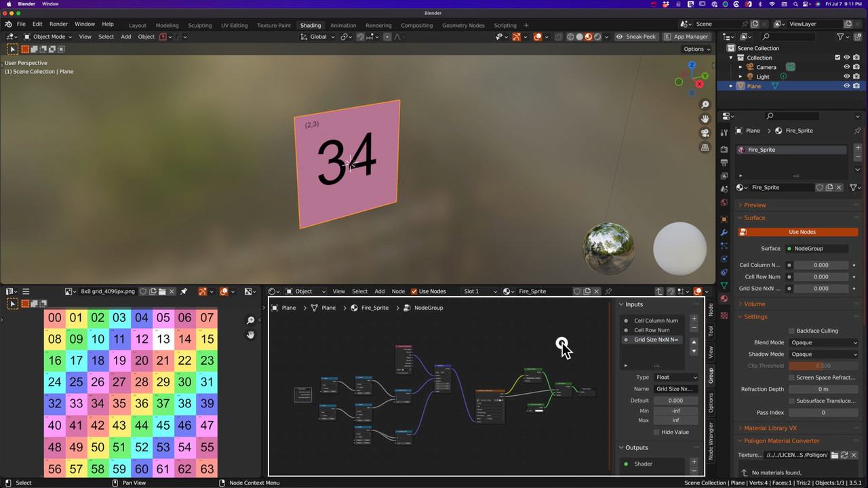Image resolution: width=868 pixels, height=488 pixels.
Task: Toggle Use Nodes checkbox in node editor
Action: pos(414,291)
